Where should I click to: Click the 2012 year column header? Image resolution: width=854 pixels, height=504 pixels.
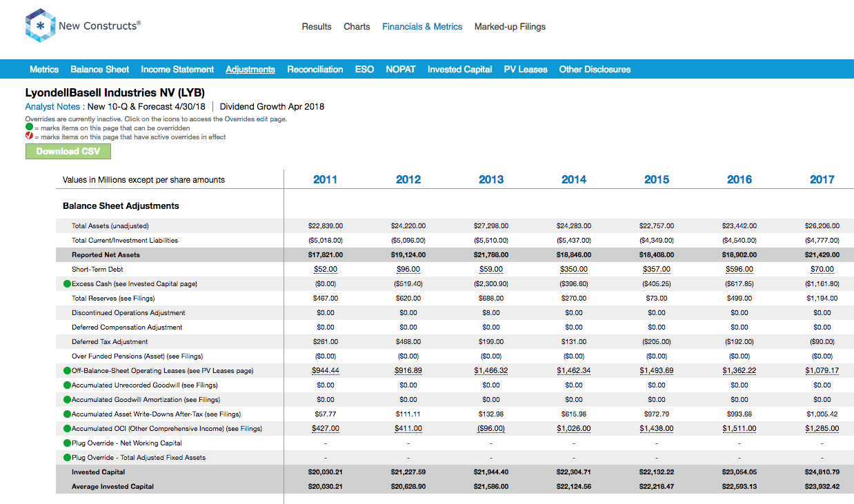point(408,180)
